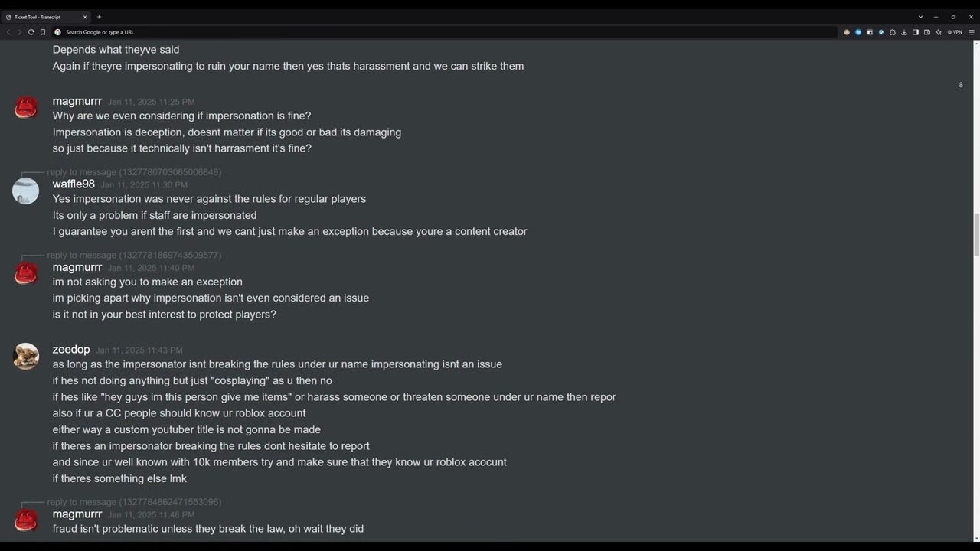Click waffle98's profile avatar
This screenshot has width=980, height=551.
point(26,191)
